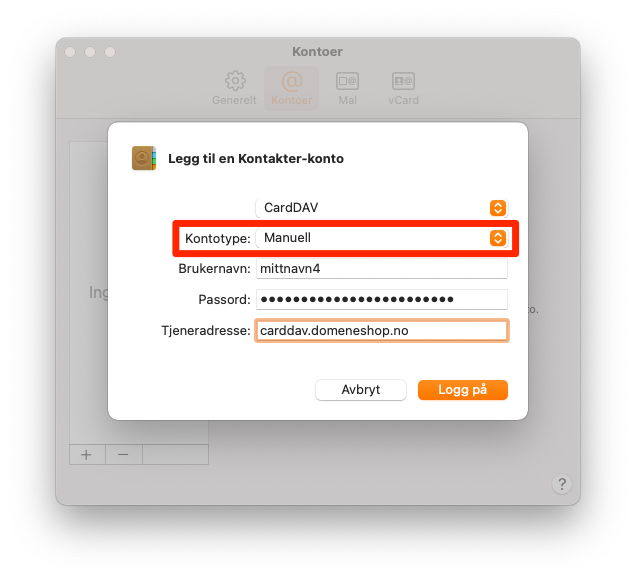Click the plus add account button

click(x=87, y=454)
